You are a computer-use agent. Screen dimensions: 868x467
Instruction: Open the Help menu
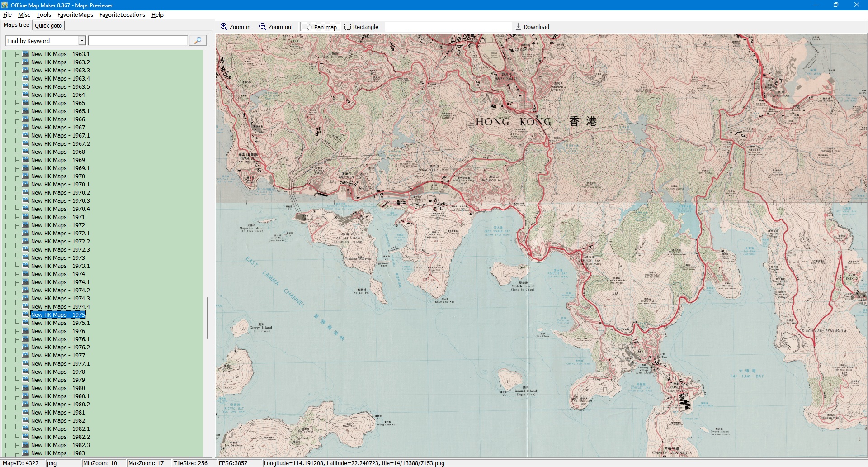pos(157,15)
